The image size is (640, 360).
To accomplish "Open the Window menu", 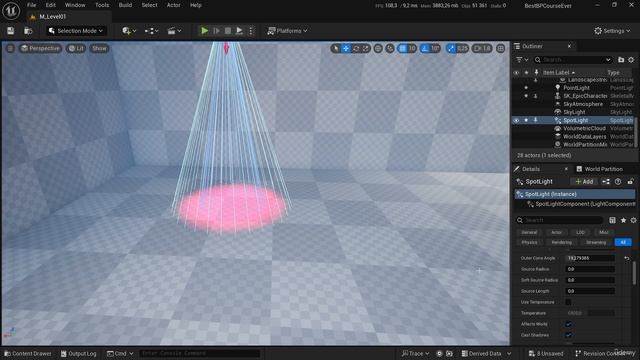I will tap(75, 5).
